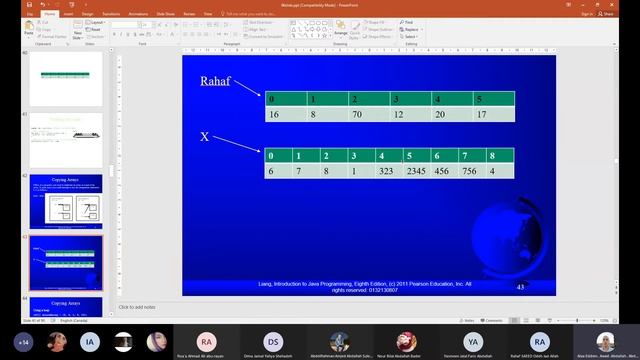Click the Reset slide button
640x360 pixels.
pyautogui.click(x=93, y=29)
